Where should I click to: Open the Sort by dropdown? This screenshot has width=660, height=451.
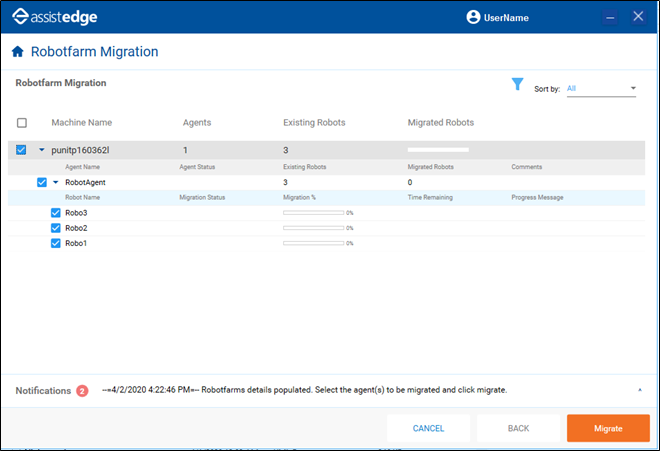pos(601,89)
